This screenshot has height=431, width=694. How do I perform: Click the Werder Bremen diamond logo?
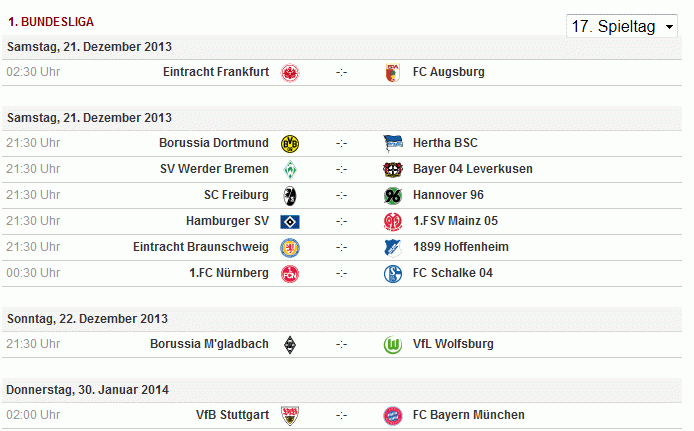click(x=290, y=169)
